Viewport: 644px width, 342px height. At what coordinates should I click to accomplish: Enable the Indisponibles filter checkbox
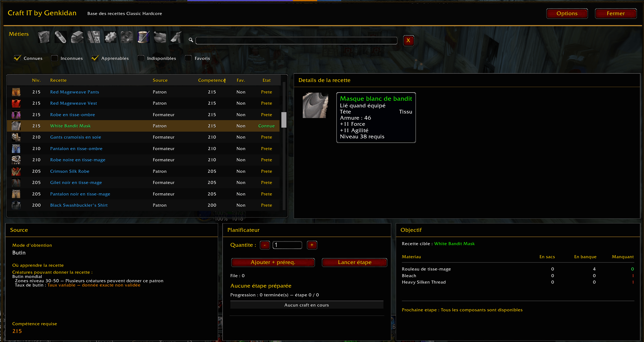click(x=141, y=58)
